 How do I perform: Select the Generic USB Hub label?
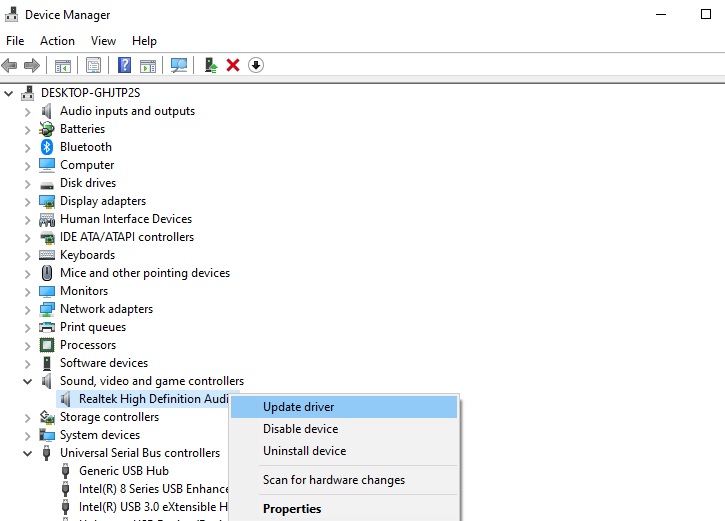(x=123, y=471)
